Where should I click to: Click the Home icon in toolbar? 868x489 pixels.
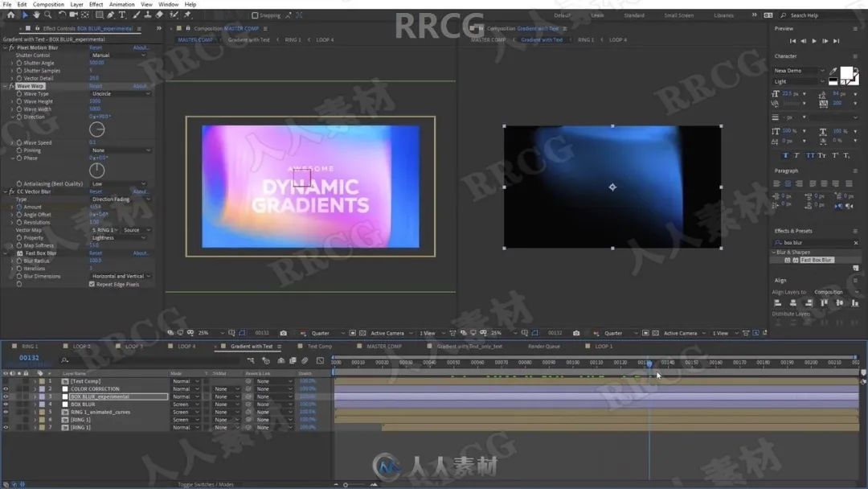(x=10, y=14)
